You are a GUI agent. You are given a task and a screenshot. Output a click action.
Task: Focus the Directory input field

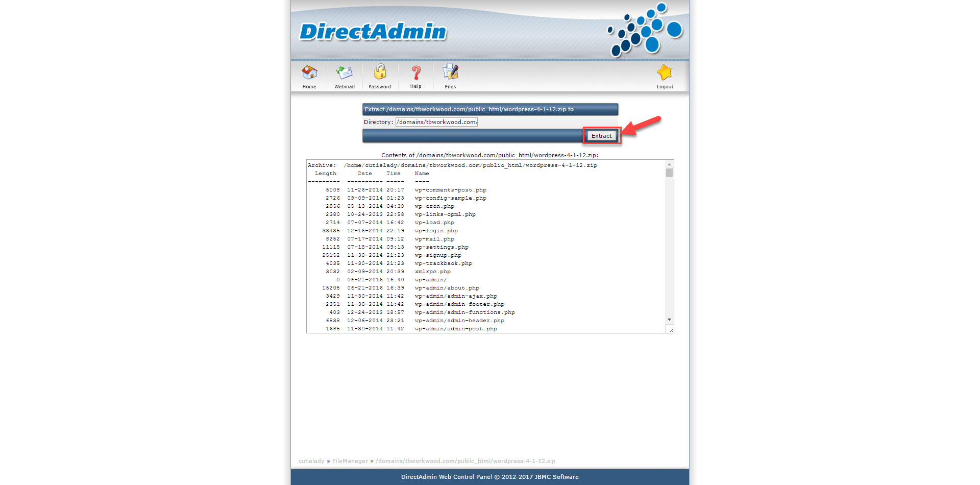tap(436, 122)
